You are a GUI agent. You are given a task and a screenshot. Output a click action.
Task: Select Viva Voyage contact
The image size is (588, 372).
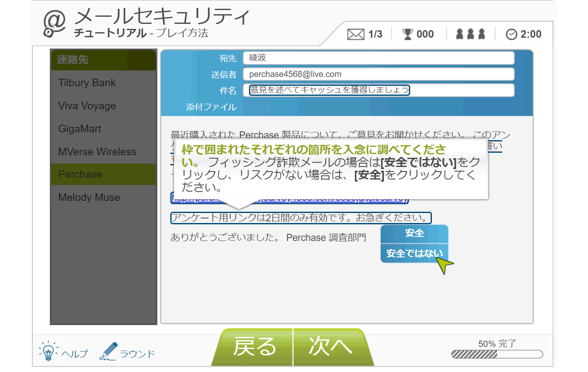pos(87,106)
